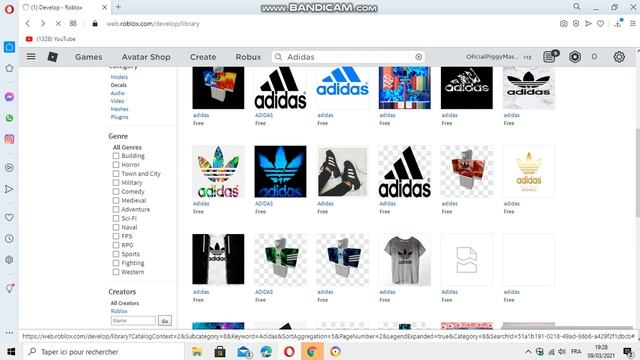The width and height of the screenshot is (640, 360).
Task: Open new tab with plus button
Action: pos(118,7)
